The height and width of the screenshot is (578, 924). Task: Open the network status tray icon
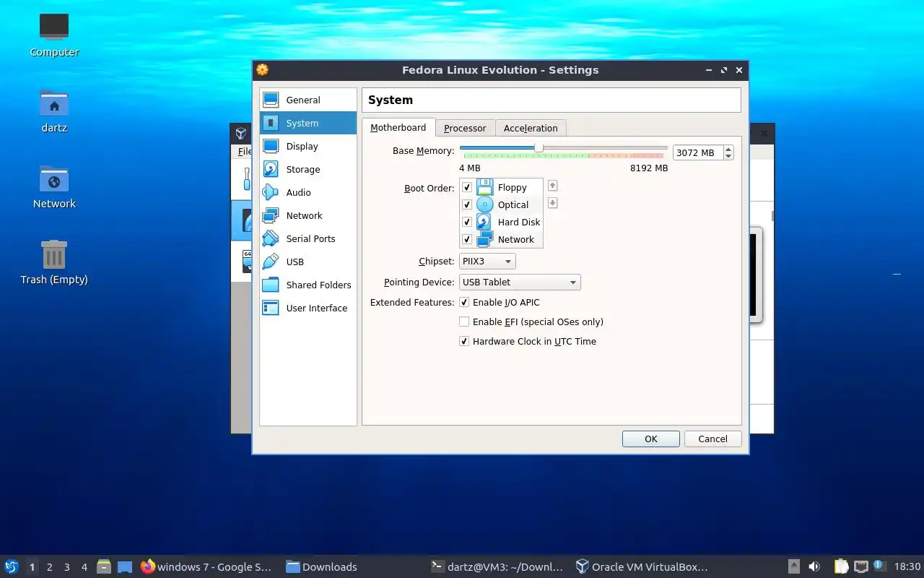860,566
